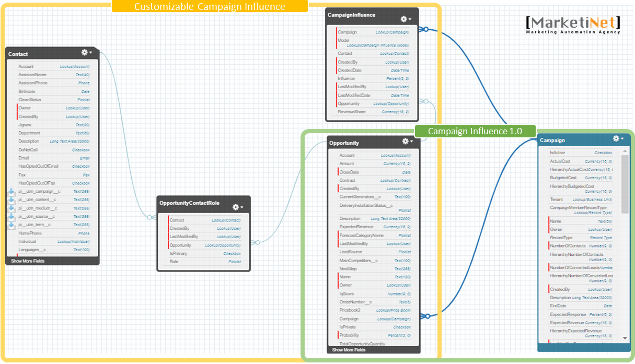Viewport: 635px width, 364px height.
Task: Click the NextStep field in Opportunity
Action: (375, 269)
